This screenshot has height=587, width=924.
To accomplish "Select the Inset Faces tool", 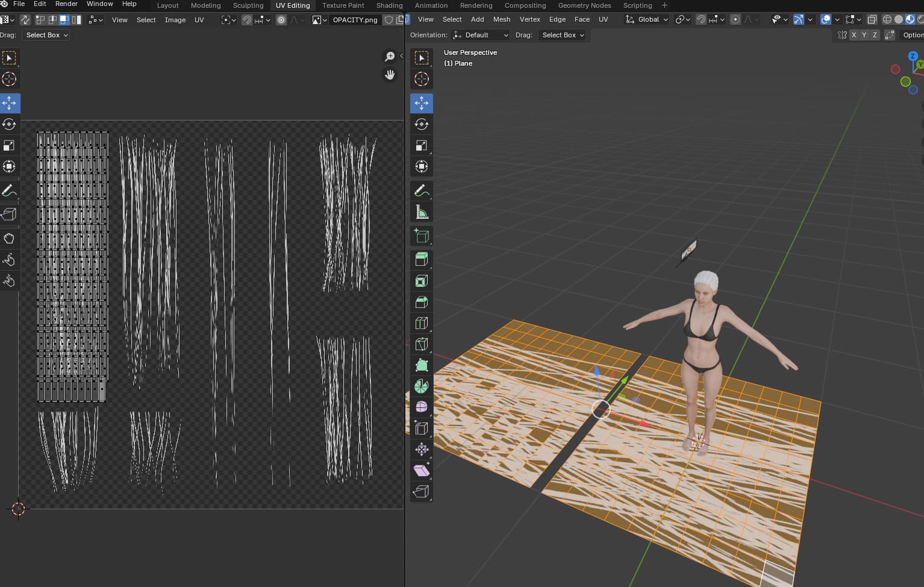I will (x=421, y=281).
